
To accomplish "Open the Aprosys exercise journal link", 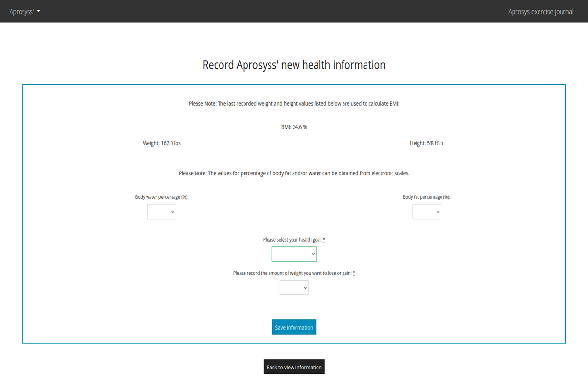I will [x=540, y=11].
